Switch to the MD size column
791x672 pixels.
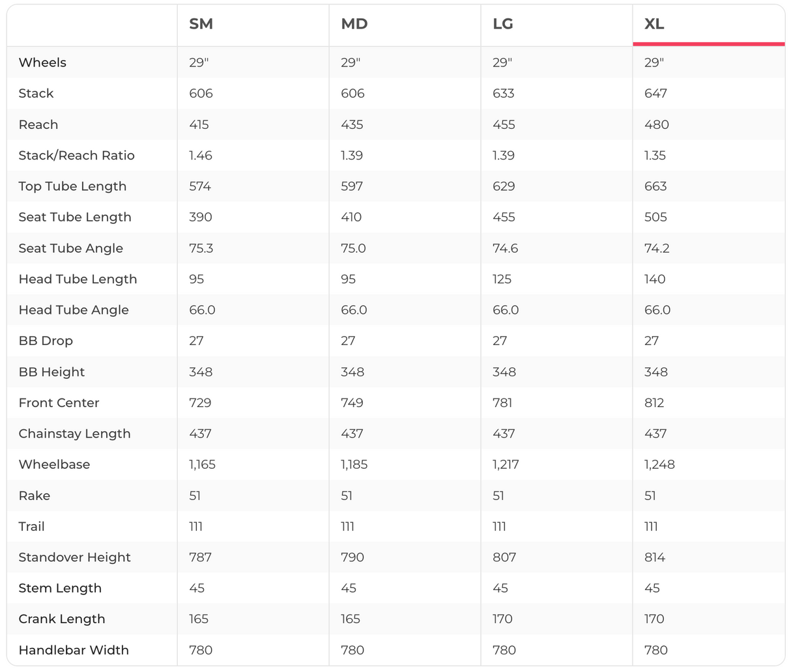(354, 24)
